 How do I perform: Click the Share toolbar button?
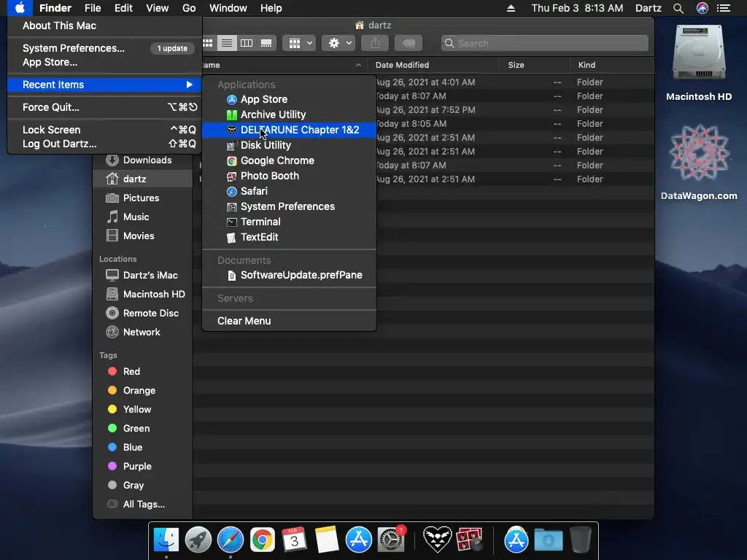click(376, 43)
